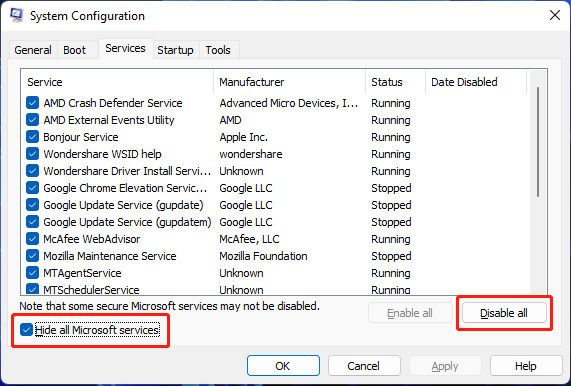The image size is (571, 386).
Task: Click Advanced Micro Devices manufacturer cell
Action: click(289, 103)
